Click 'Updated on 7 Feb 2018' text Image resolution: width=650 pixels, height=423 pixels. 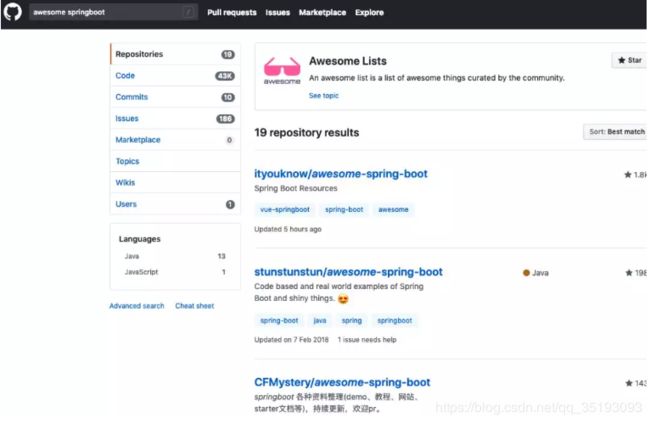coord(291,340)
